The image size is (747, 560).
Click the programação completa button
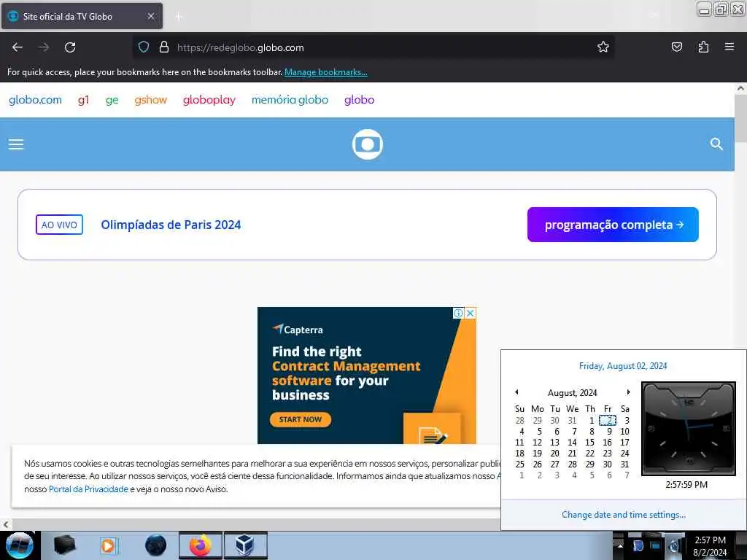click(613, 225)
